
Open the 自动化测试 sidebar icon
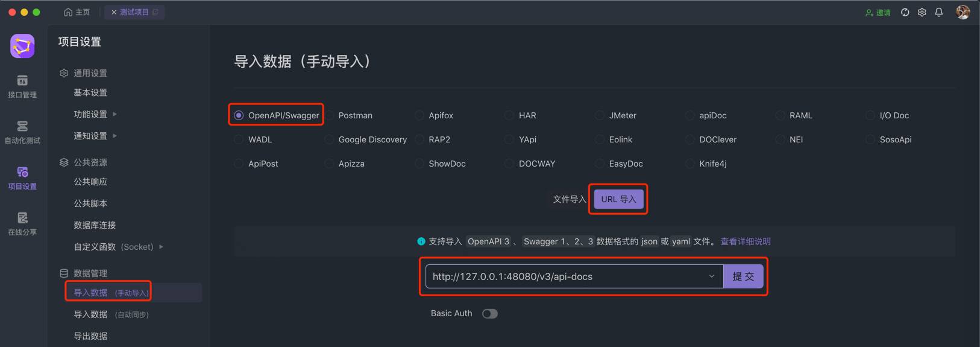click(22, 132)
